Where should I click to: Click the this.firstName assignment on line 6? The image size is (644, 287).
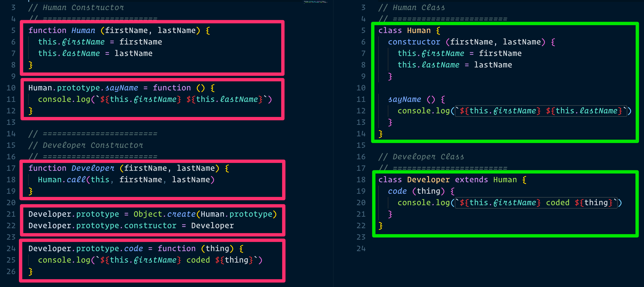[x=100, y=42]
